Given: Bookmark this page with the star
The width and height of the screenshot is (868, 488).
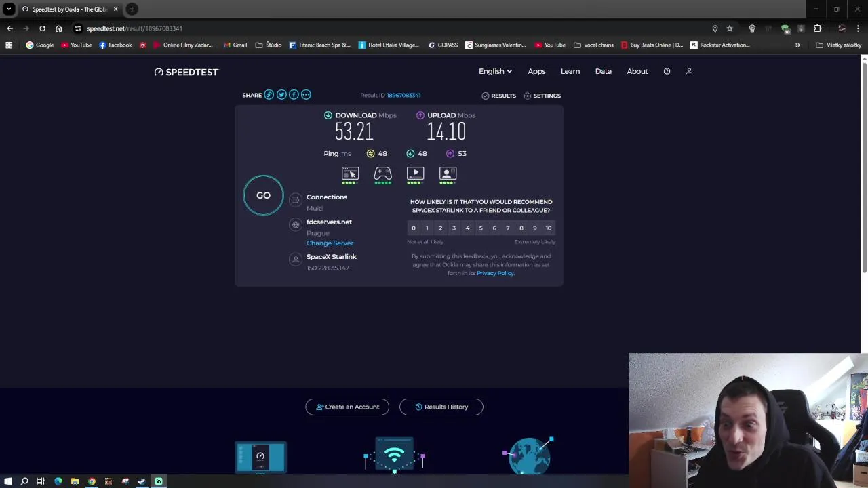Looking at the screenshot, I should tap(730, 28).
